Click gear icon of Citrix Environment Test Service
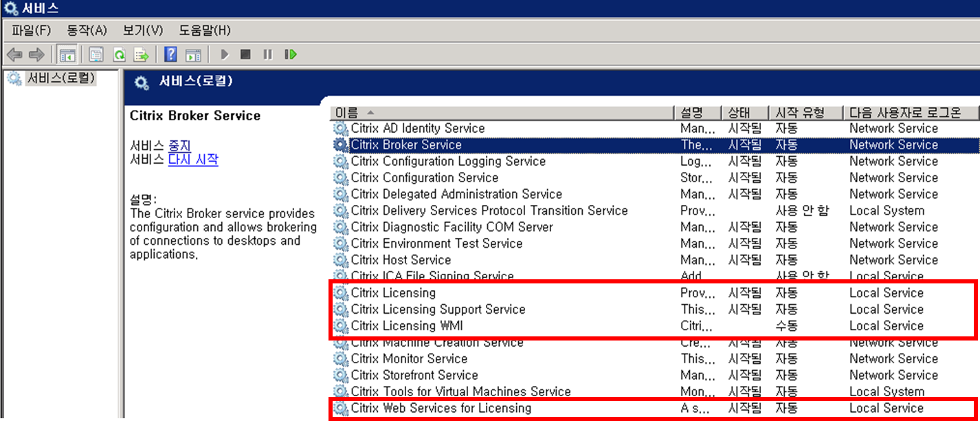Image resolution: width=980 pixels, height=421 pixels. [x=340, y=244]
